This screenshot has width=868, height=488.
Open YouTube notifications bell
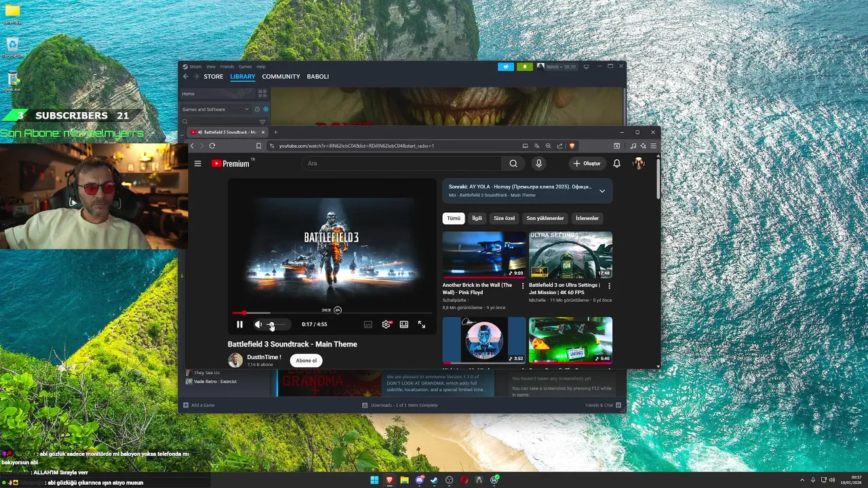point(617,163)
